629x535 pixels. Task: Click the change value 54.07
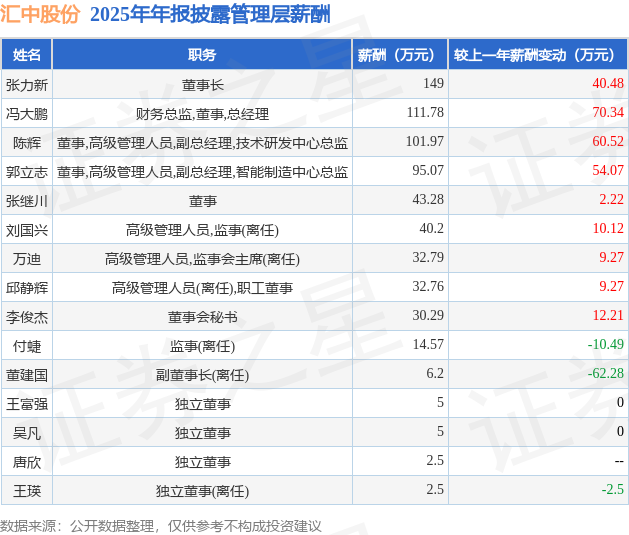[608, 170]
